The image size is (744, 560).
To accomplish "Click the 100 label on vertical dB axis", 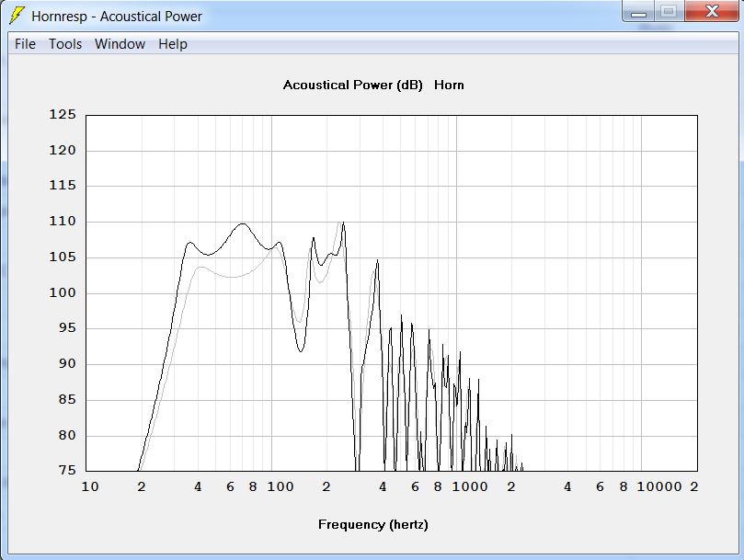I will point(63,292).
